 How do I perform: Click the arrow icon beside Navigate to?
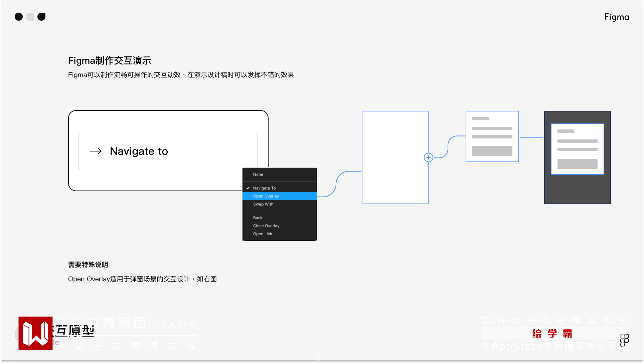tap(96, 151)
